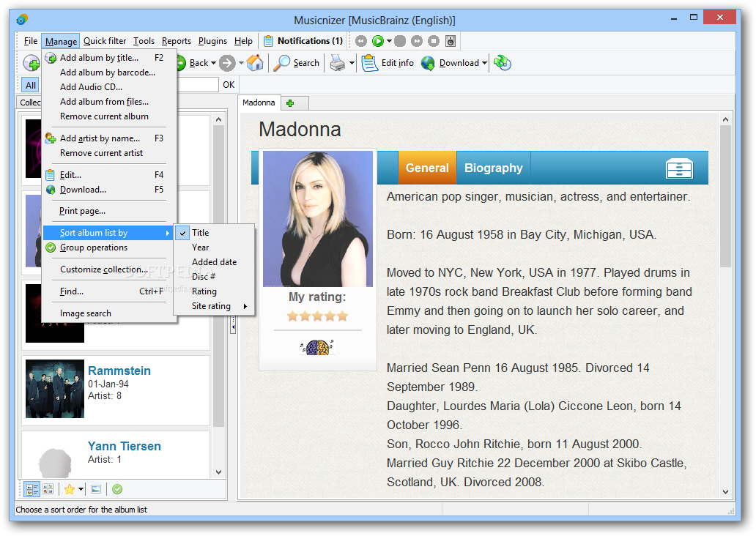Viewport: 756px width, 536px height.
Task: Open Download dropdown arrow
Action: [x=484, y=63]
